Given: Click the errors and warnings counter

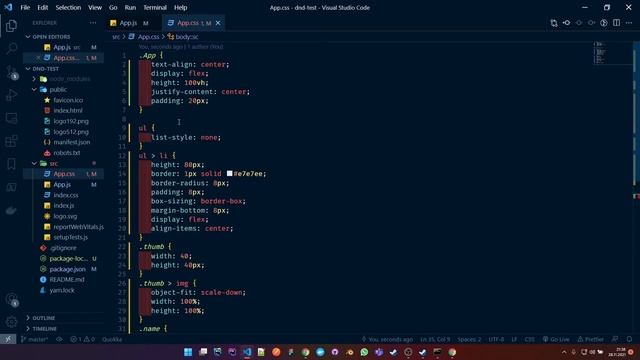Looking at the screenshot, I should (82, 339).
